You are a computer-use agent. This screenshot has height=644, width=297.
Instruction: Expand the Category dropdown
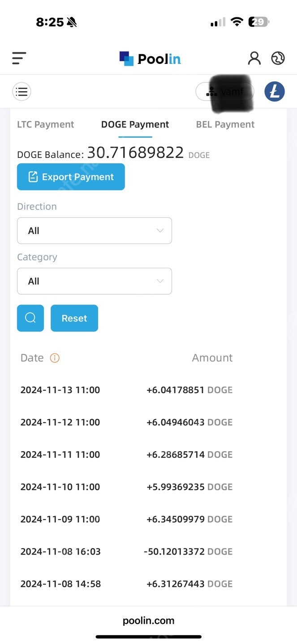click(94, 281)
